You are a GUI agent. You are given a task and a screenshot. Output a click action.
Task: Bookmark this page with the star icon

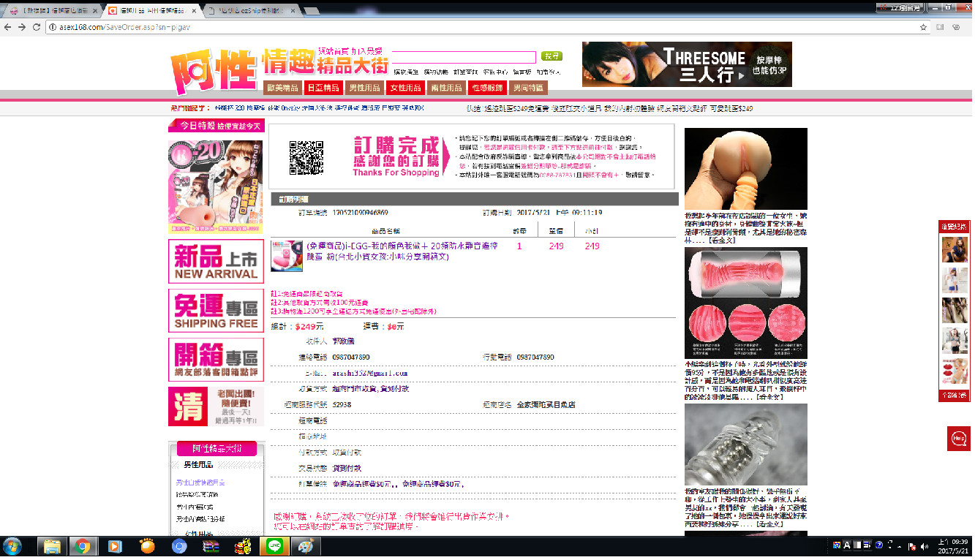[924, 27]
